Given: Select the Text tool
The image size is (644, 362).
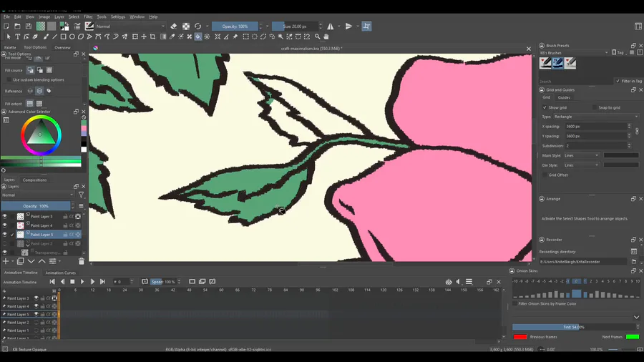Looking at the screenshot, I should (x=18, y=37).
